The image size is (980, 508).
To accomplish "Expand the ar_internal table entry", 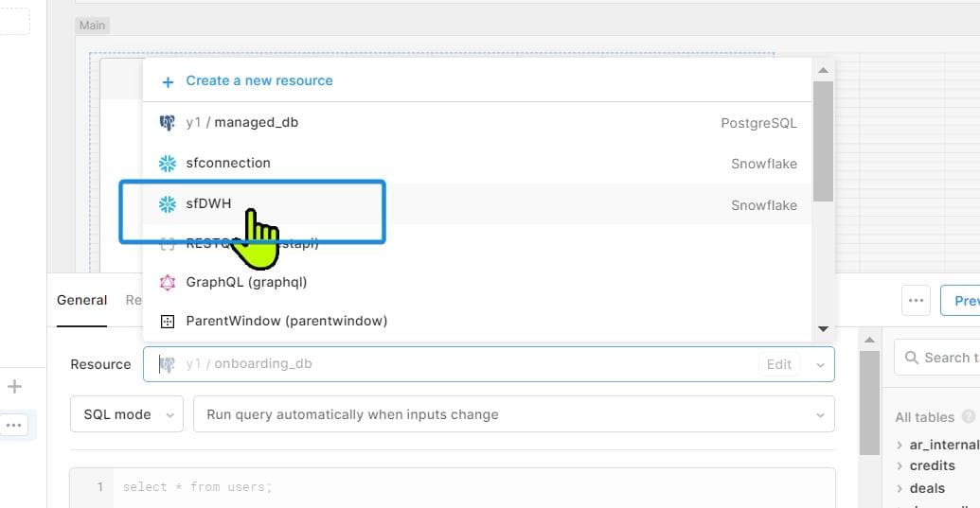I will pos(900,445).
